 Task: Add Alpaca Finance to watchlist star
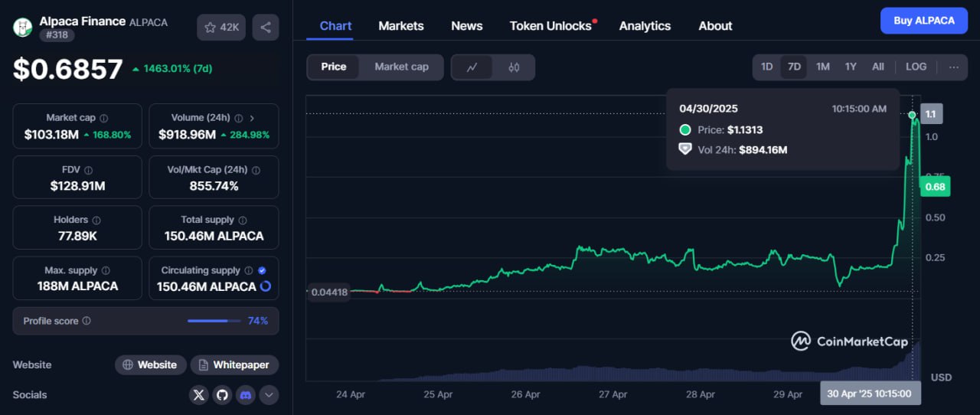[x=220, y=28]
